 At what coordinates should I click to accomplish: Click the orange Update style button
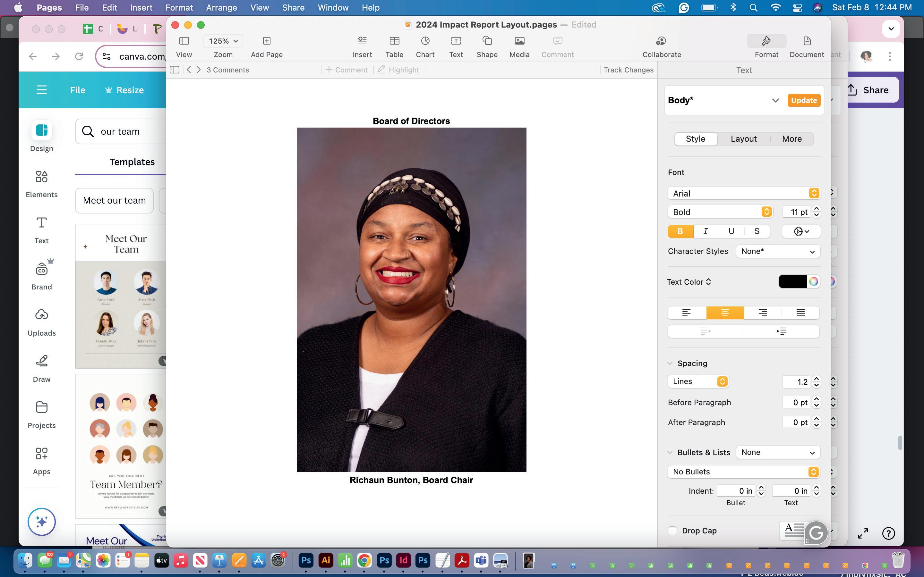click(804, 100)
